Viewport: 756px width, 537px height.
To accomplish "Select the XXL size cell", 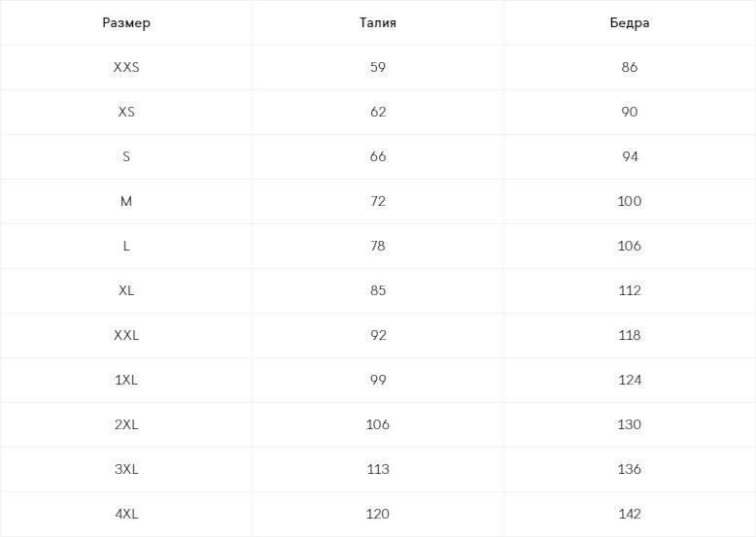I will pos(126,335).
